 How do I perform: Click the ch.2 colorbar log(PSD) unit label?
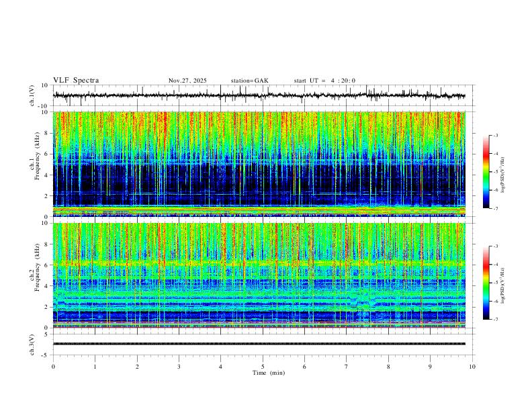click(x=503, y=285)
